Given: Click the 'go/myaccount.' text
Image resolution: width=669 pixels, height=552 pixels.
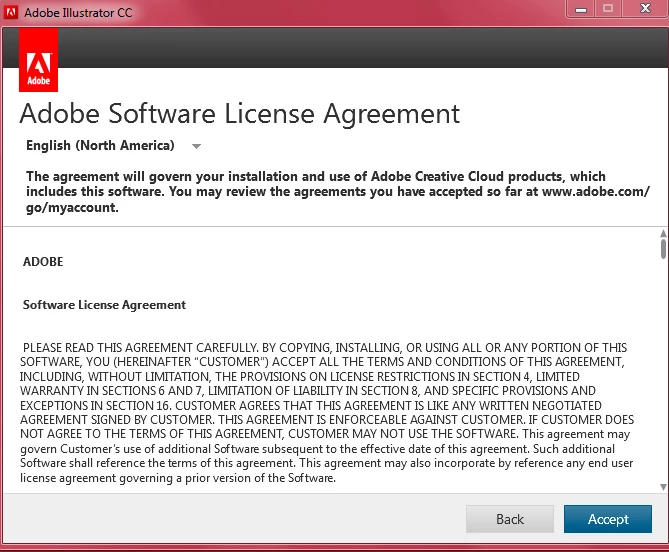Looking at the screenshot, I should (72, 208).
